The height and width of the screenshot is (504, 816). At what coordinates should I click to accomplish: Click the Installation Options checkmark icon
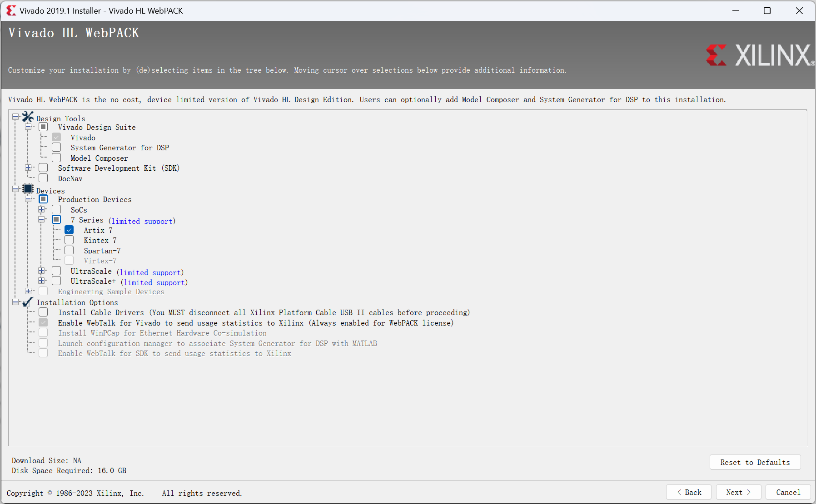(28, 302)
